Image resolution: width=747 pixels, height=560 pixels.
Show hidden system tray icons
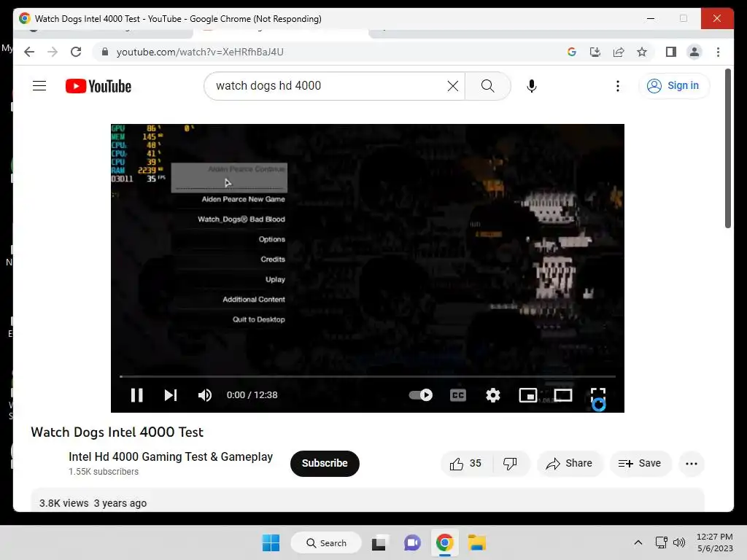tap(638, 542)
